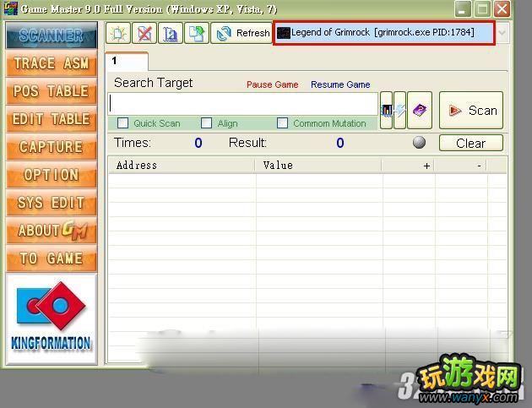This screenshot has height=408, width=532.
Task: Sort by Value column header
Action: [x=318, y=166]
